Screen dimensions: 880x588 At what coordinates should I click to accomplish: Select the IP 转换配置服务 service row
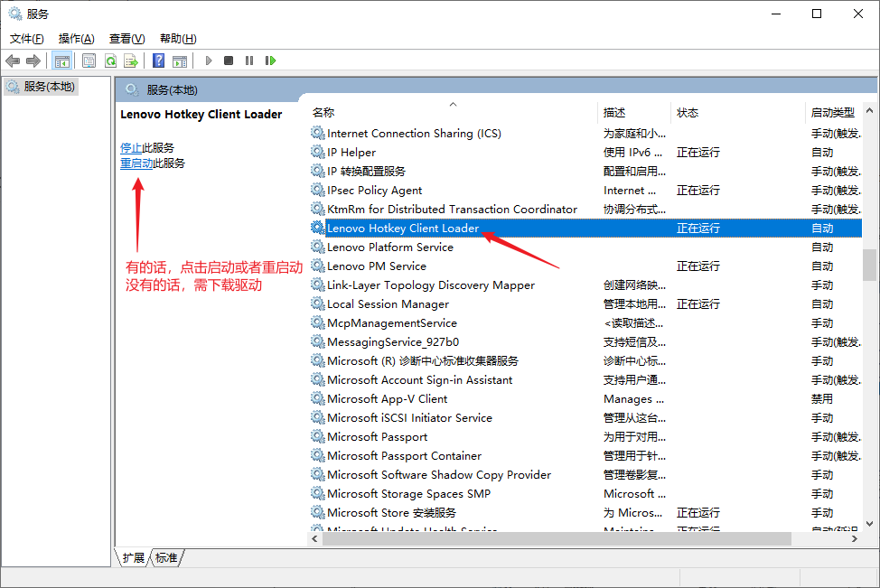[x=585, y=171]
